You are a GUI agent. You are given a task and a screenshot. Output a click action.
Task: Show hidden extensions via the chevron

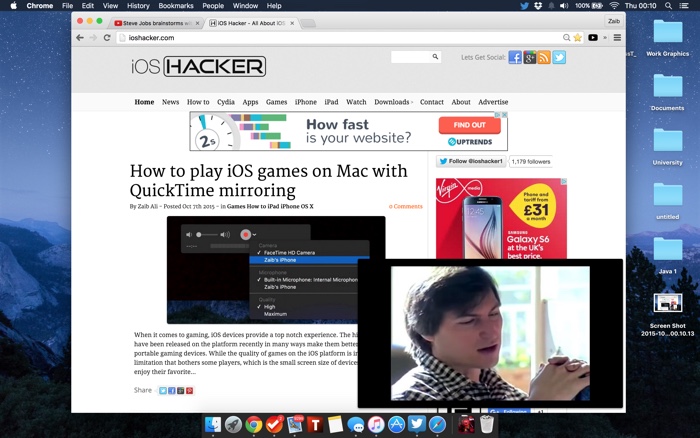tap(605, 38)
